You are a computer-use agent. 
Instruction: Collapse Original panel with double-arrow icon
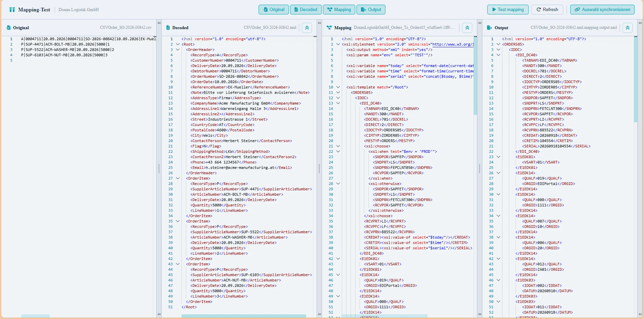point(159,23)
